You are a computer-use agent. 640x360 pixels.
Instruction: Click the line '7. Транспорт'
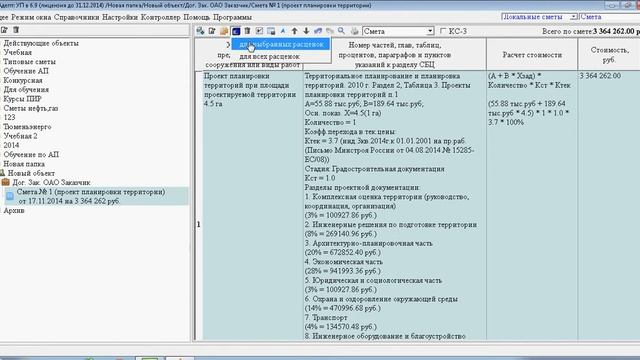click(326, 318)
